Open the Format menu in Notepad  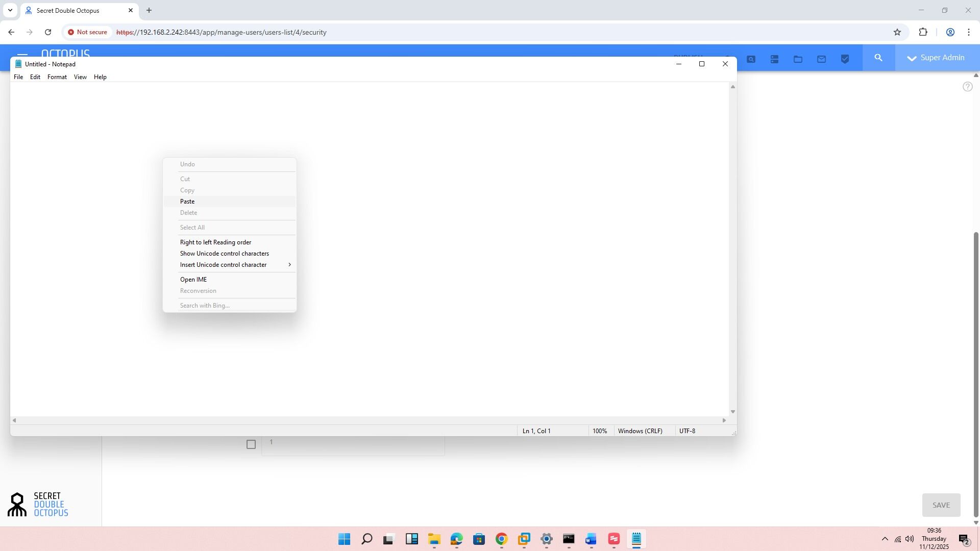pos(57,77)
